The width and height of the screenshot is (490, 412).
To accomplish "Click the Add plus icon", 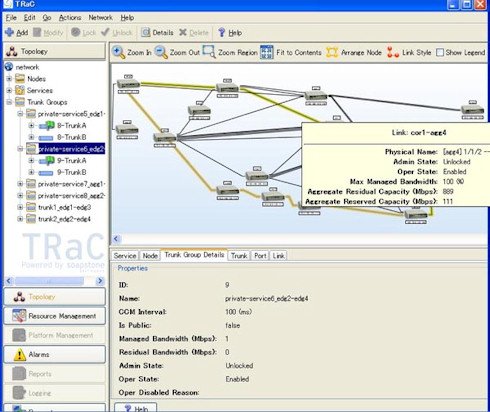I will 9,32.
